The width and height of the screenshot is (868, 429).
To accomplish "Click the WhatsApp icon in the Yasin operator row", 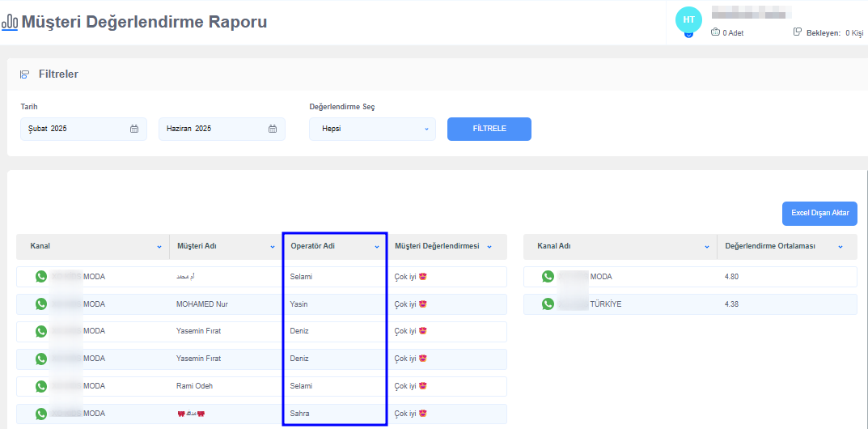I will (41, 304).
